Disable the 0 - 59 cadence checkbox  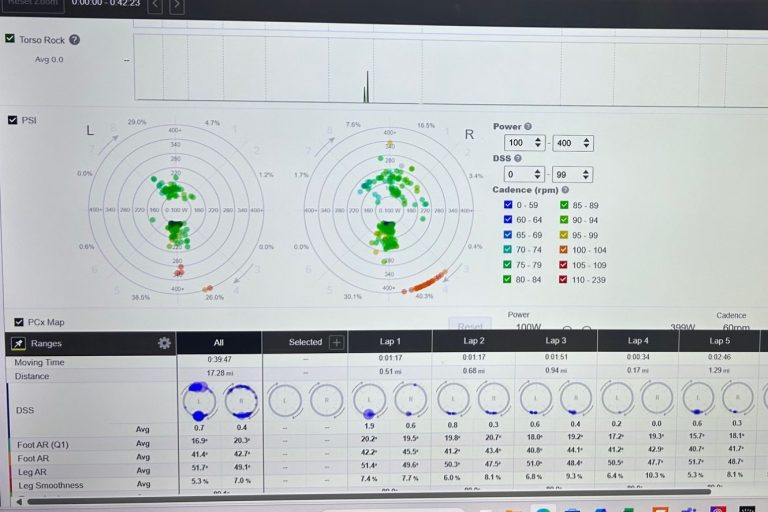509,205
